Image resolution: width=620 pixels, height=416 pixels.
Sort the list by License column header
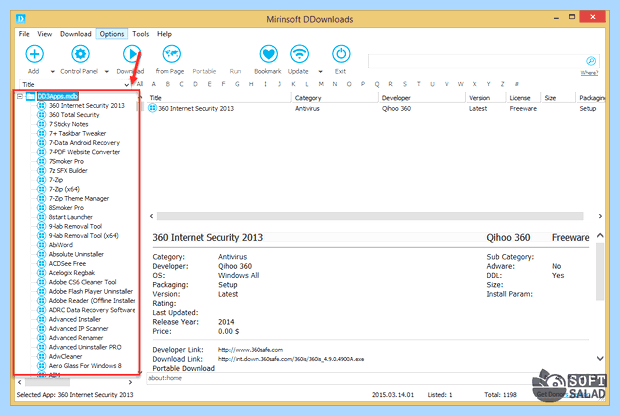coord(524,98)
